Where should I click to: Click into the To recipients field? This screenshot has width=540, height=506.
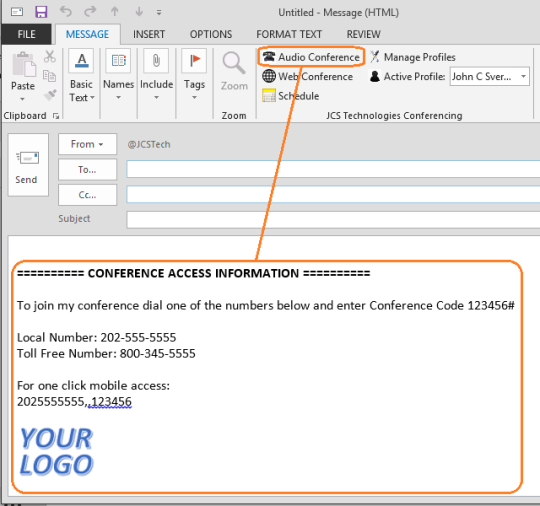(333, 169)
